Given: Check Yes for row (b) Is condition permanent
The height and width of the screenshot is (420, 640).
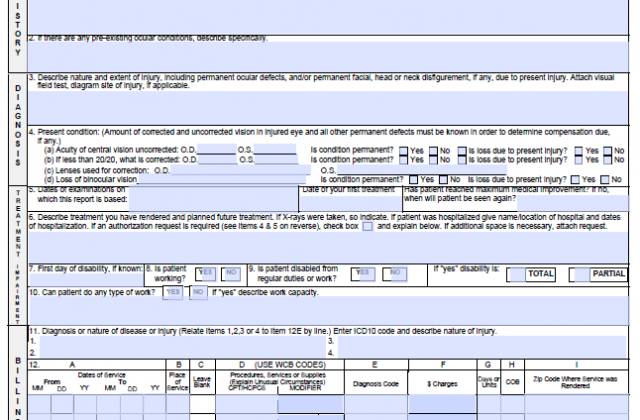Looking at the screenshot, I should 403,160.
